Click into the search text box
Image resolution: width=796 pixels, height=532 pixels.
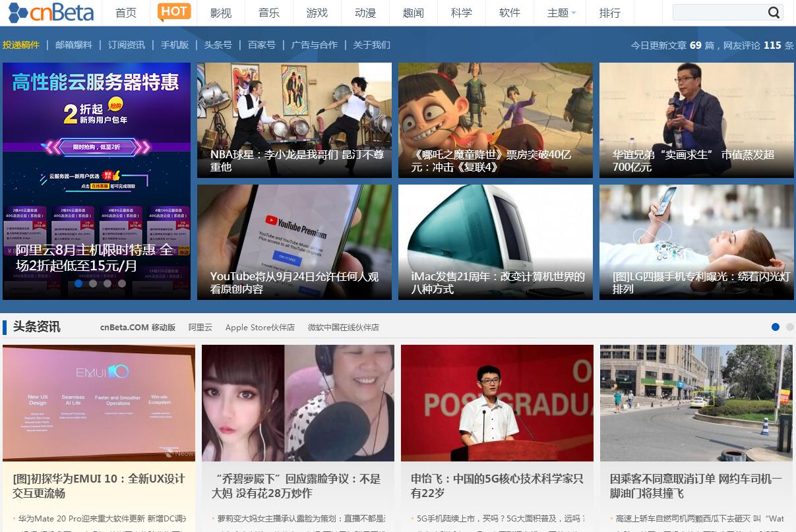point(719,13)
